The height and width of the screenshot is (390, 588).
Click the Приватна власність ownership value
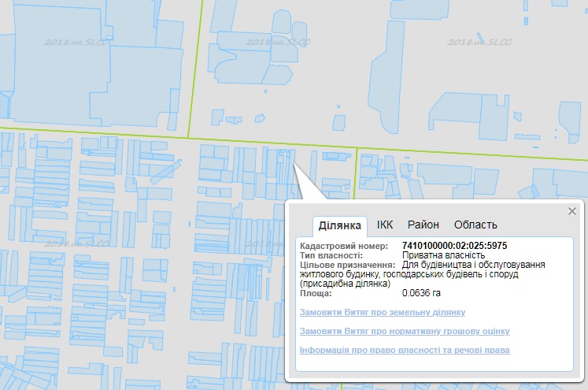(444, 256)
